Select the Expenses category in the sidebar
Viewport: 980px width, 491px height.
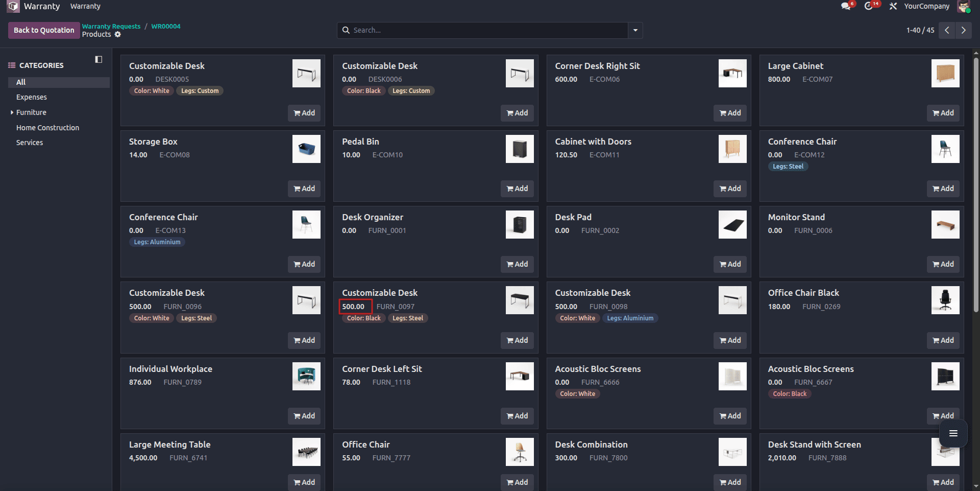click(31, 97)
